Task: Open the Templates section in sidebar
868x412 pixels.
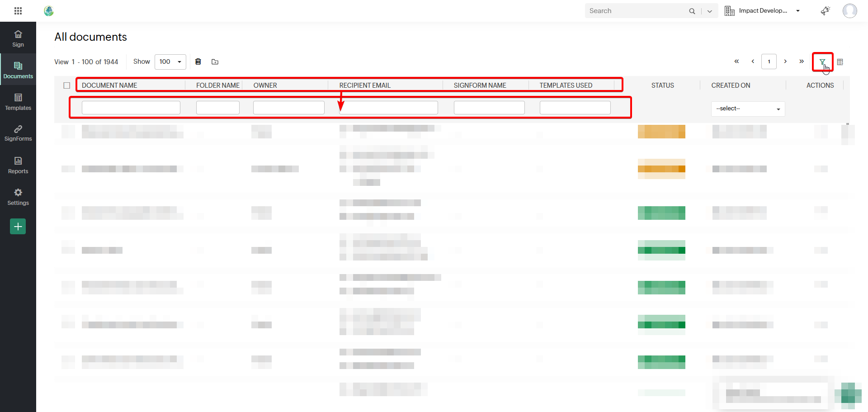Action: [18, 102]
